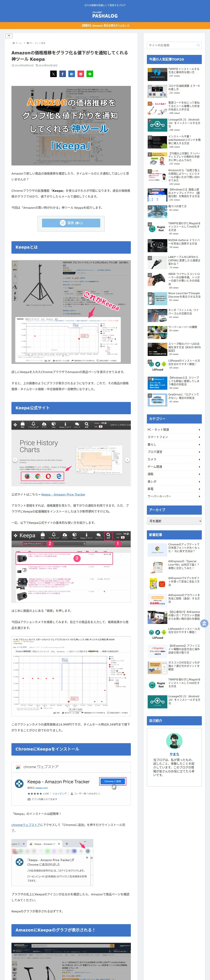Open the ホーム breadcrumb link
The width and height of the screenshot is (210, 980).
[19, 43]
